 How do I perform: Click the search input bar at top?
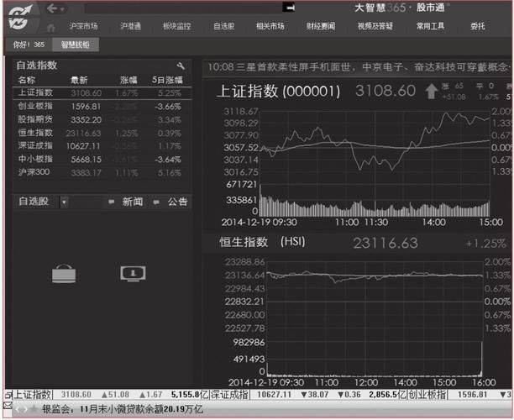[184, 8]
